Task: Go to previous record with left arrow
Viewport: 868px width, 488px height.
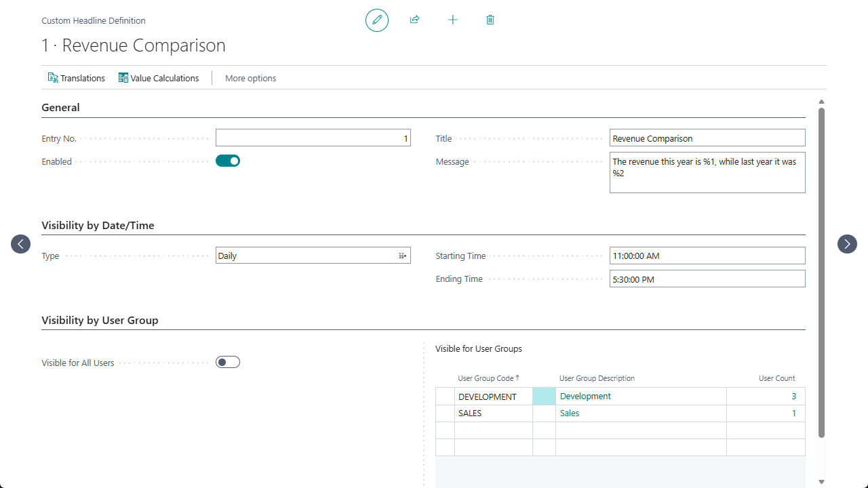Action: 21,244
